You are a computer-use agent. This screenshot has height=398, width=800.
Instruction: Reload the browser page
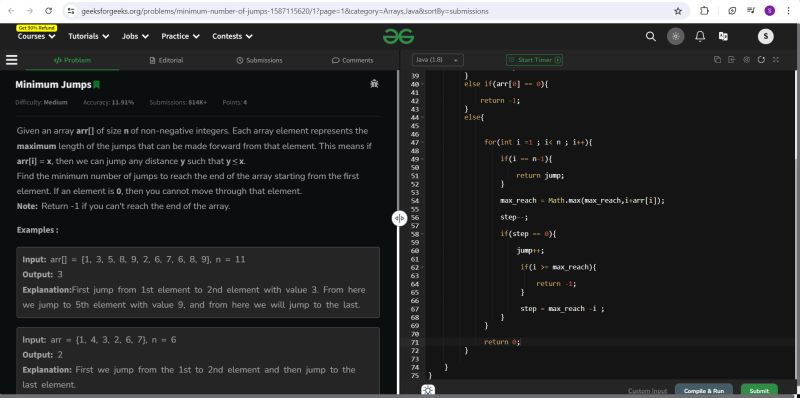coord(48,11)
